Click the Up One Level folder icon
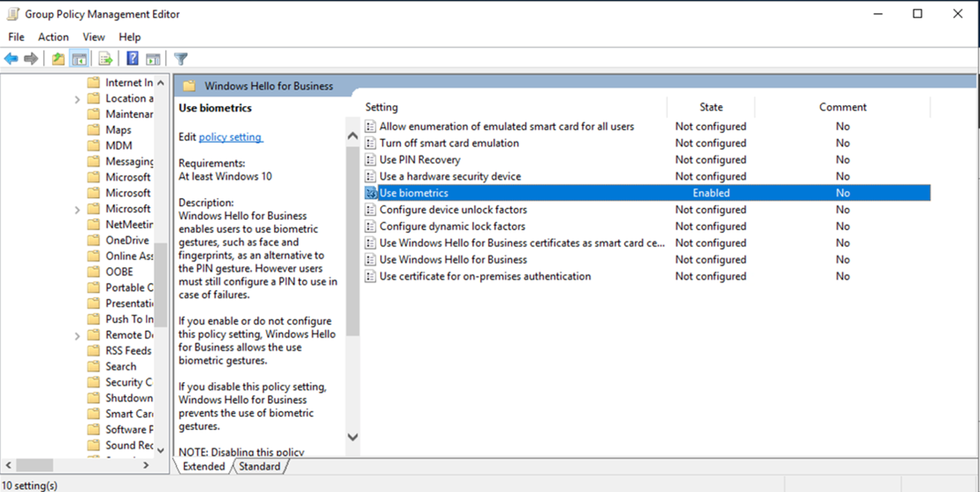The width and height of the screenshot is (980, 492). coord(58,59)
